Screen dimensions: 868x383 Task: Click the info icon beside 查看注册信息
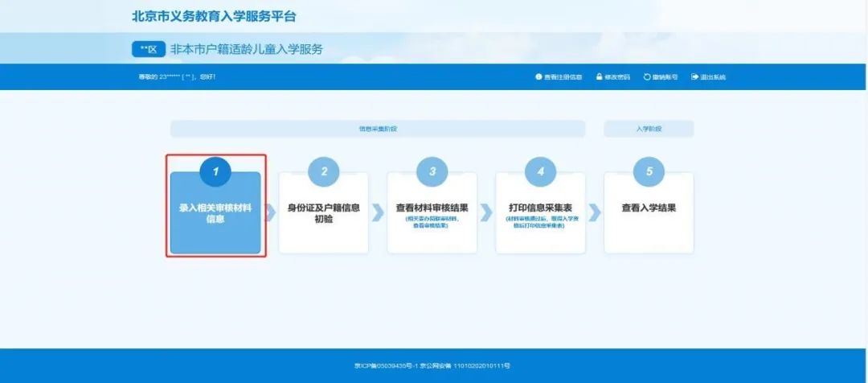pos(538,77)
